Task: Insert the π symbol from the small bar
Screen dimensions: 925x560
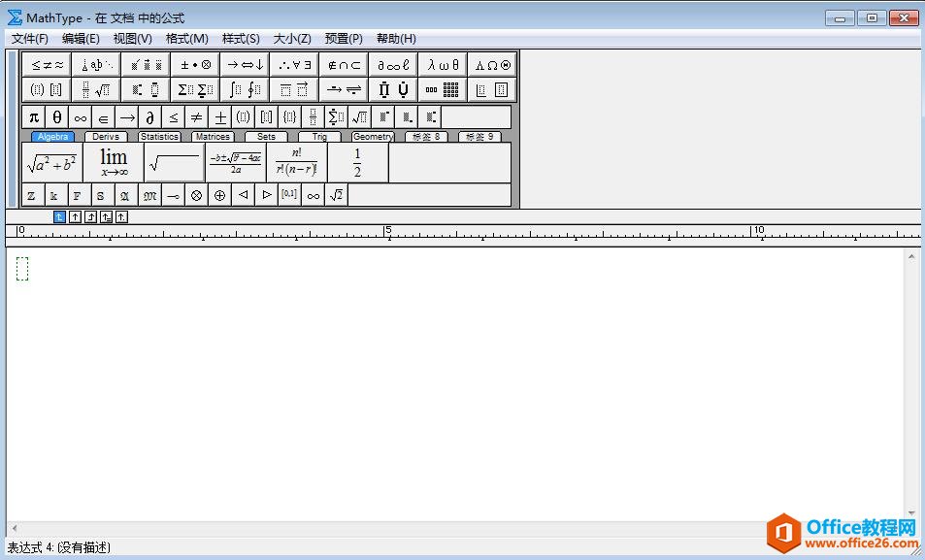Action: (34, 116)
